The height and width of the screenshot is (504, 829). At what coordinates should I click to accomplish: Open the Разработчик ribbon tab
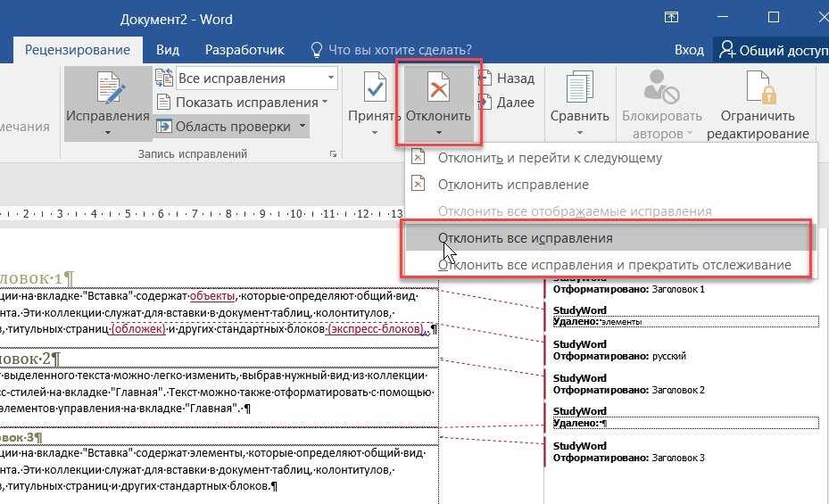[245, 50]
